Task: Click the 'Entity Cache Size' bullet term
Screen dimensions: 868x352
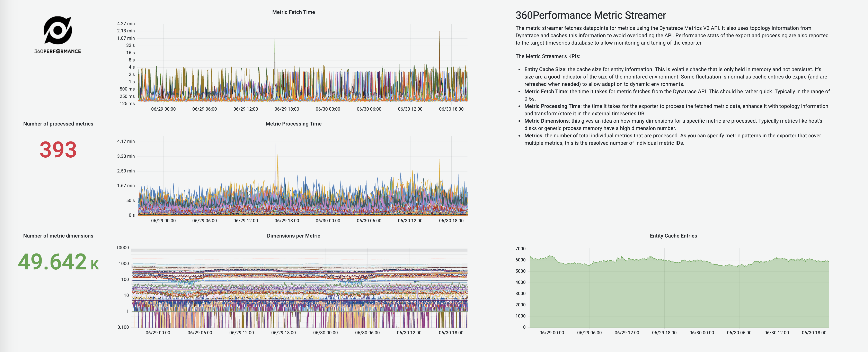Action: point(544,69)
